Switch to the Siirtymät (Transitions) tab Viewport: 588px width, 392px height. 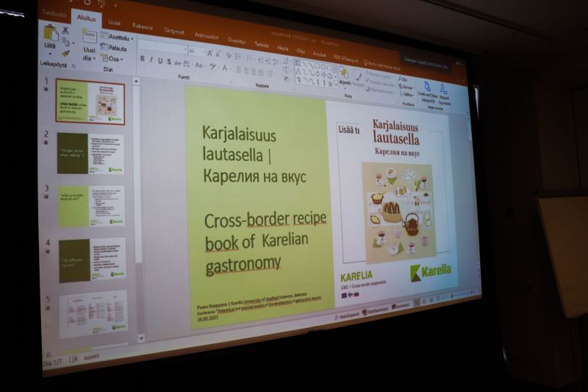coord(174,32)
